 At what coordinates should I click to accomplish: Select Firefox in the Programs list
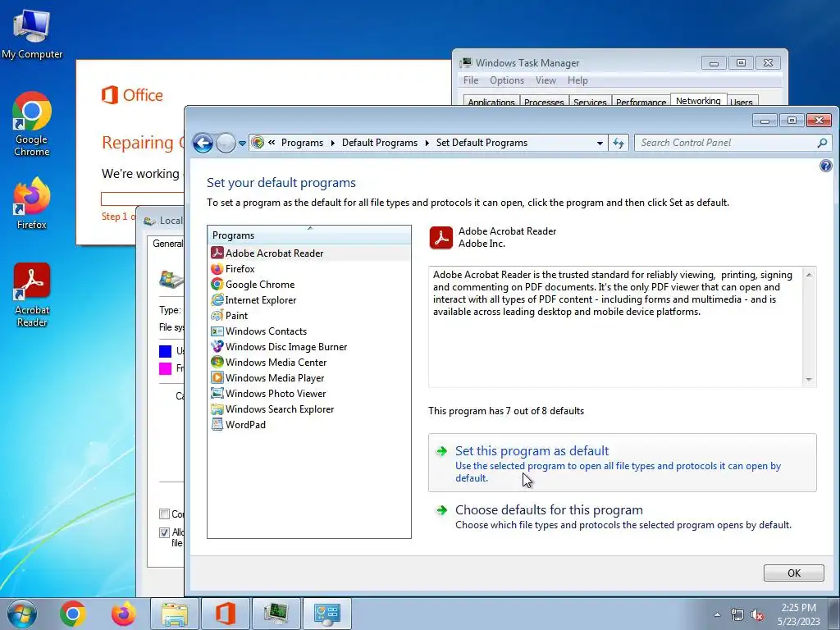309,268
